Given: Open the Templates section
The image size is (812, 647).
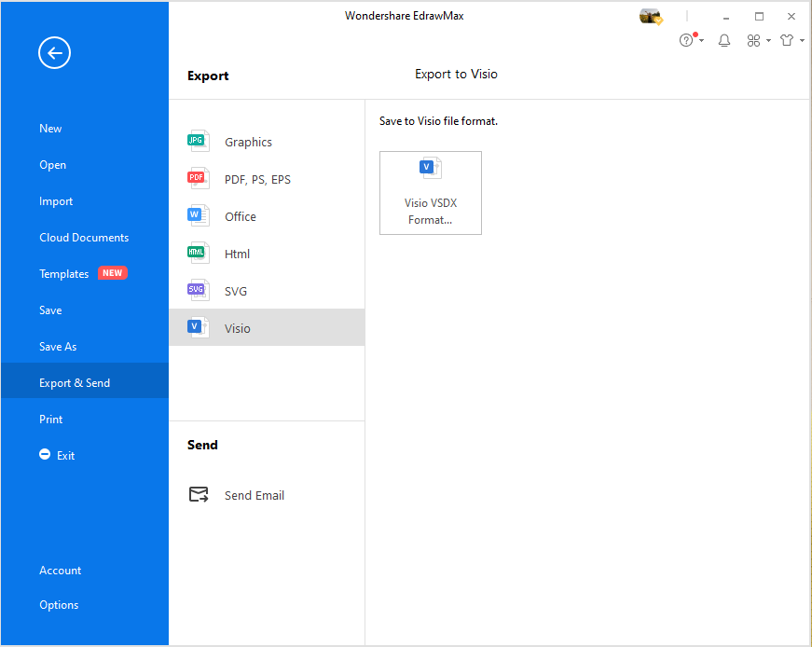Looking at the screenshot, I should (63, 273).
